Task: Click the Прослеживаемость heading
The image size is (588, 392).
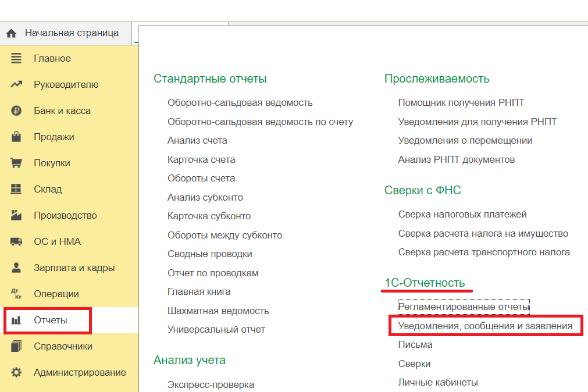Action: click(437, 79)
